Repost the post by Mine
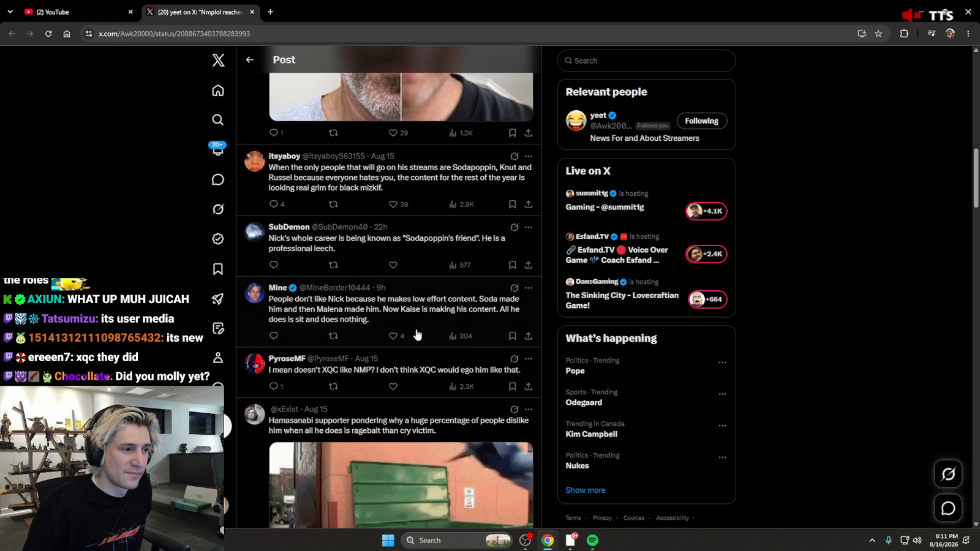The width and height of the screenshot is (980, 551). point(333,335)
